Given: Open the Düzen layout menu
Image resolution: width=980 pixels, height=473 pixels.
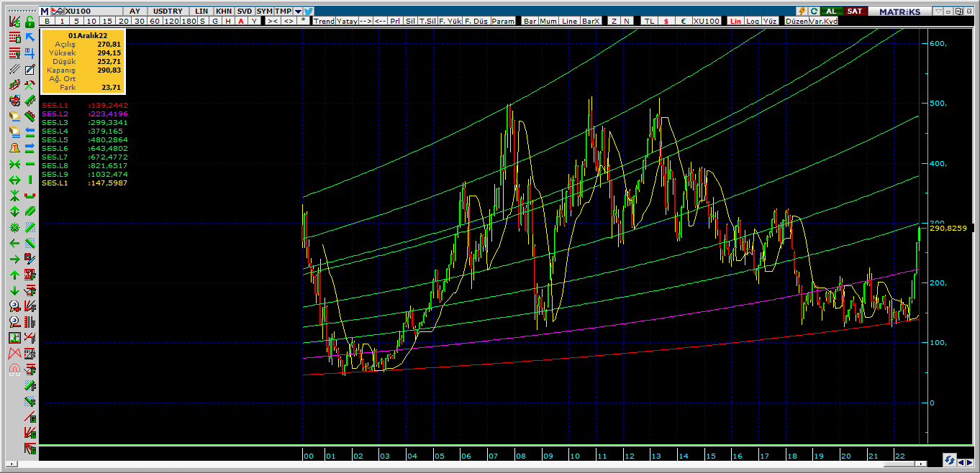Looking at the screenshot, I should click(x=797, y=21).
